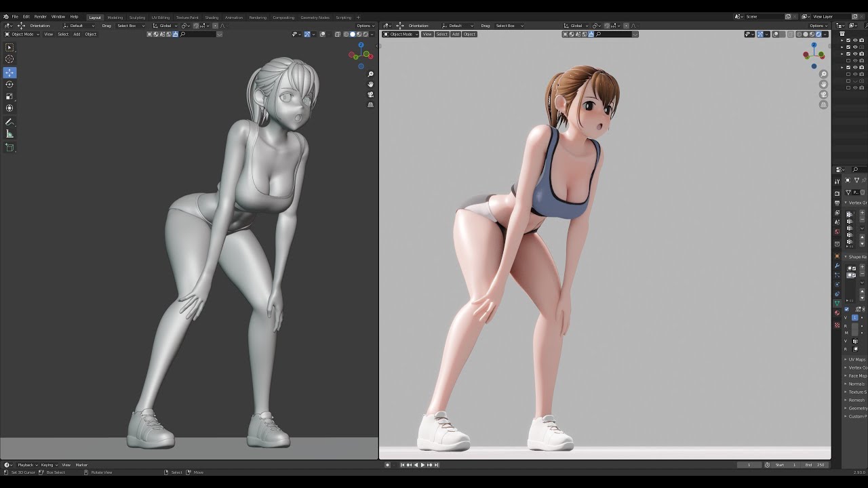This screenshot has width=868, height=488.
Task: Choose the Add Cube tool
Action: pos(9,147)
